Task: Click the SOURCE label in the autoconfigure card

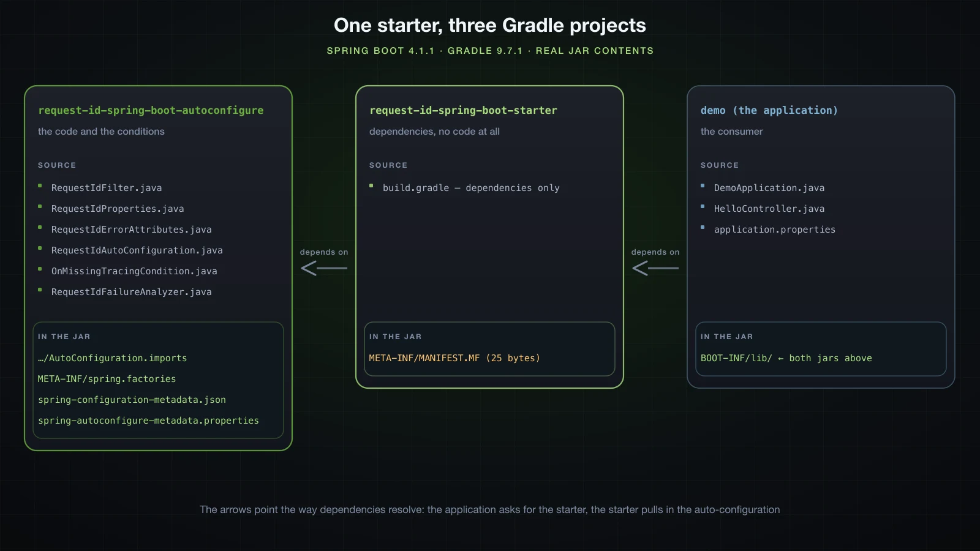Action: point(57,165)
